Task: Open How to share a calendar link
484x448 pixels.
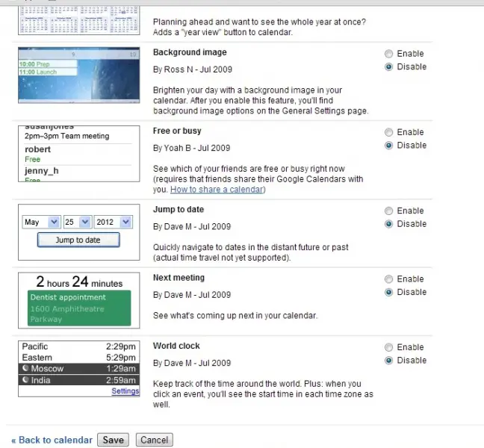Action: pos(217,190)
